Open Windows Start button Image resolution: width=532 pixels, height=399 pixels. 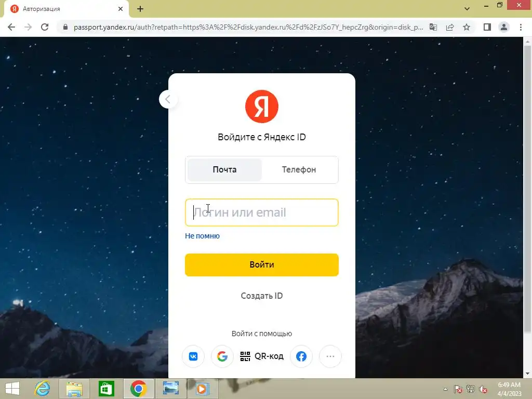pyautogui.click(x=12, y=389)
